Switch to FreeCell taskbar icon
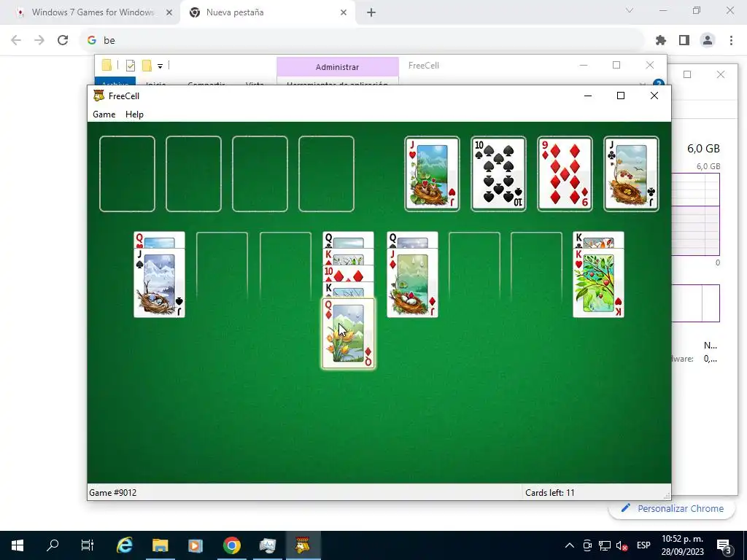 point(303,545)
